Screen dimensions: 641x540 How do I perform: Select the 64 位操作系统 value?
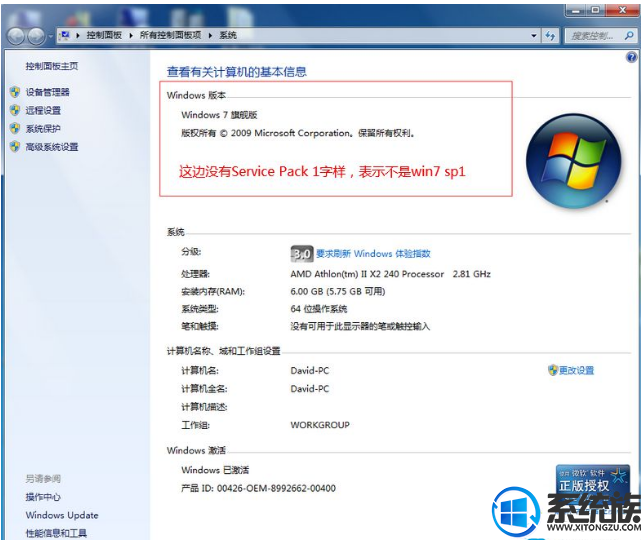[x=318, y=309]
